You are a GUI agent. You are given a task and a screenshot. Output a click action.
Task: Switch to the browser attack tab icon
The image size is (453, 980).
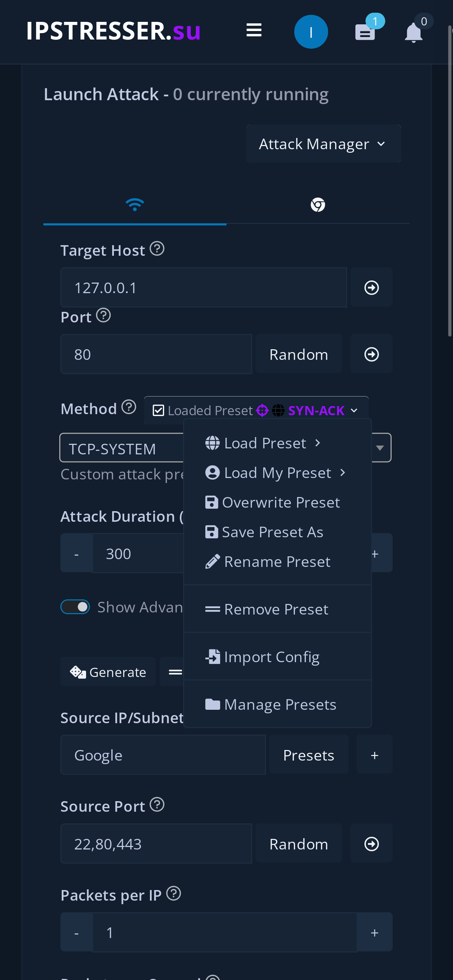pyautogui.click(x=318, y=205)
